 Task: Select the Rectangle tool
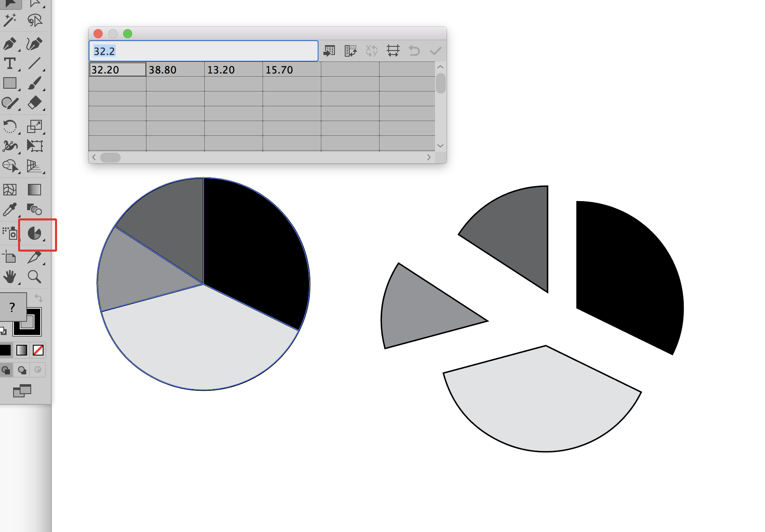[10, 83]
